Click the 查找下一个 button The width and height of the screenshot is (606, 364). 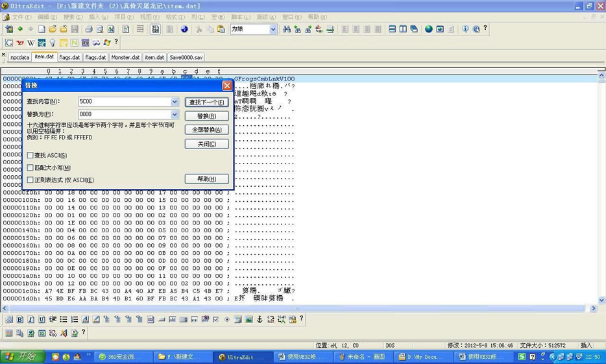pyautogui.click(x=207, y=103)
